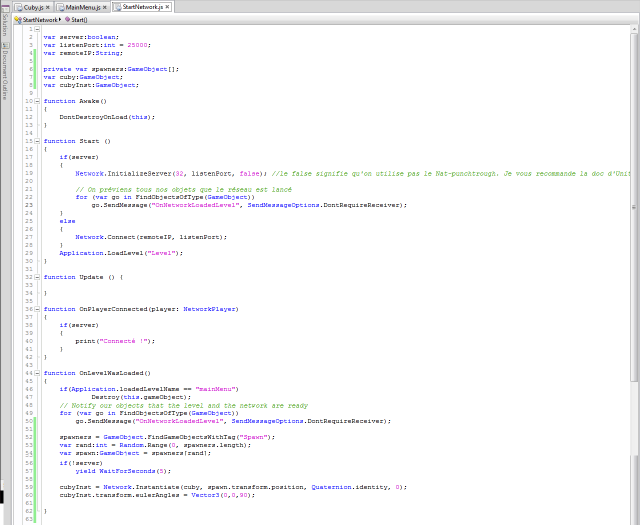Screen dimensions: 640x525
Task: Click 'FindGameObjectsWithTag' on line 52
Action: click(x=191, y=437)
